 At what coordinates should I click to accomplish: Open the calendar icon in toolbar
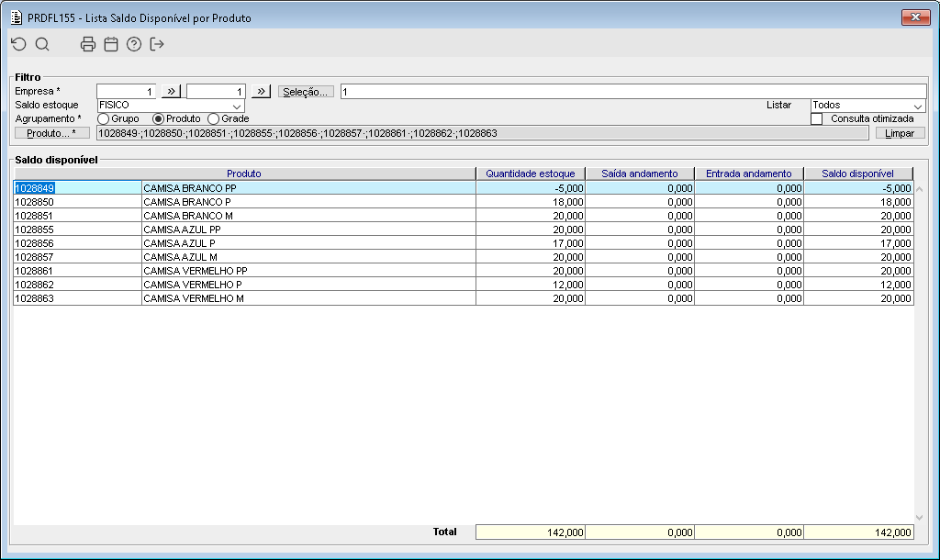111,44
